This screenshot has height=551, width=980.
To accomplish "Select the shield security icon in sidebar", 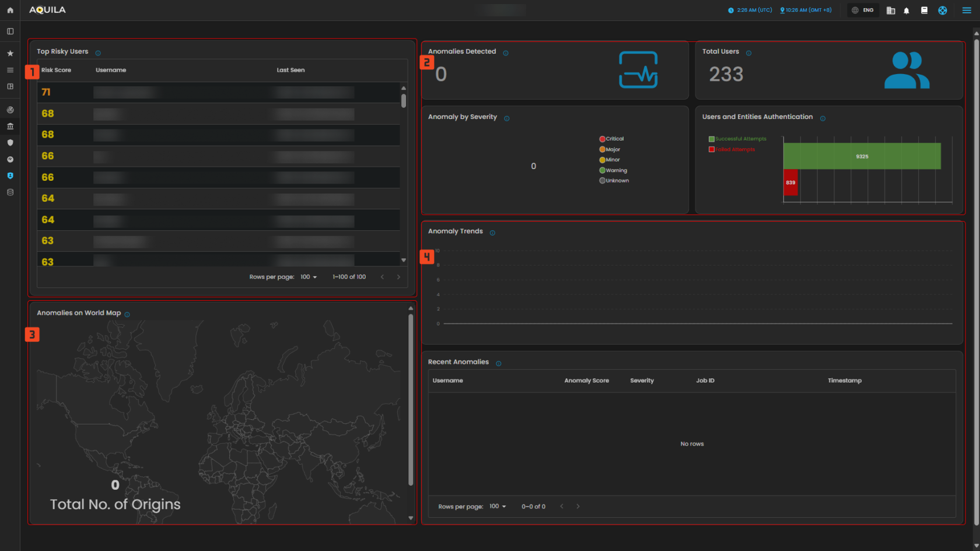I will click(x=10, y=142).
